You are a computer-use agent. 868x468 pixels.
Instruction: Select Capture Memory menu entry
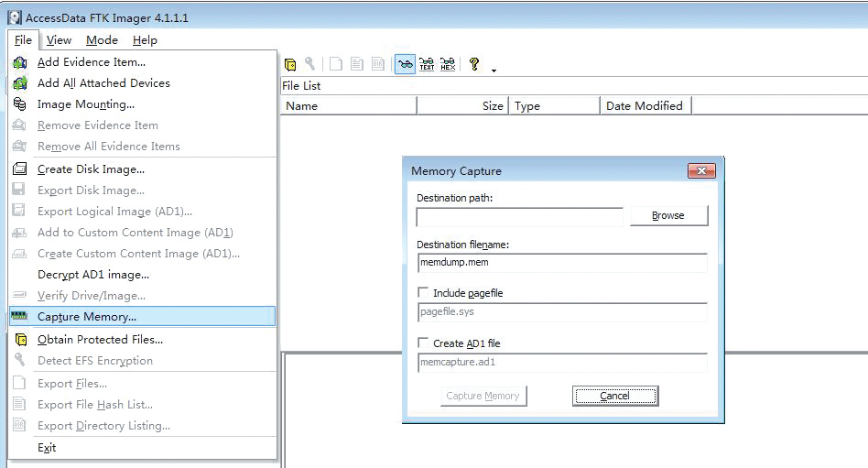(x=142, y=316)
